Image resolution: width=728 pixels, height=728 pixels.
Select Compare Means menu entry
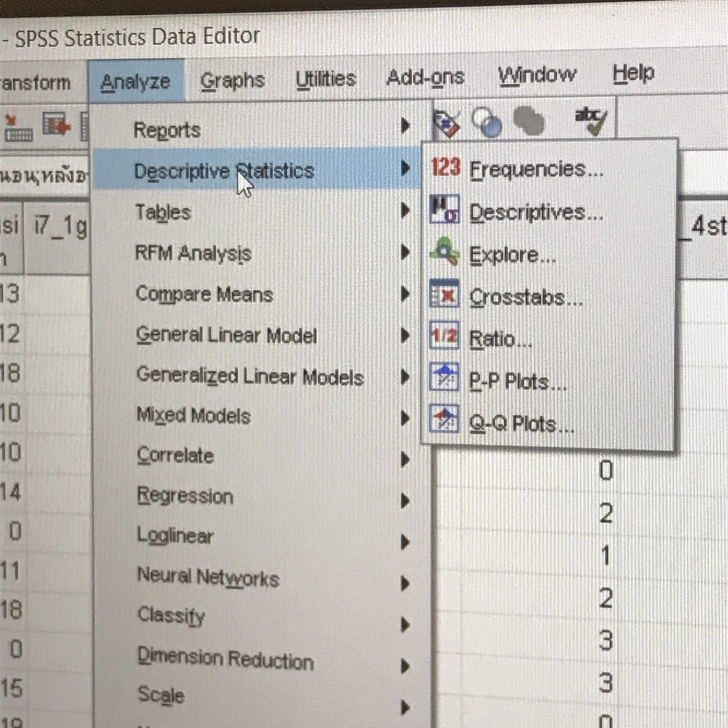tap(204, 294)
